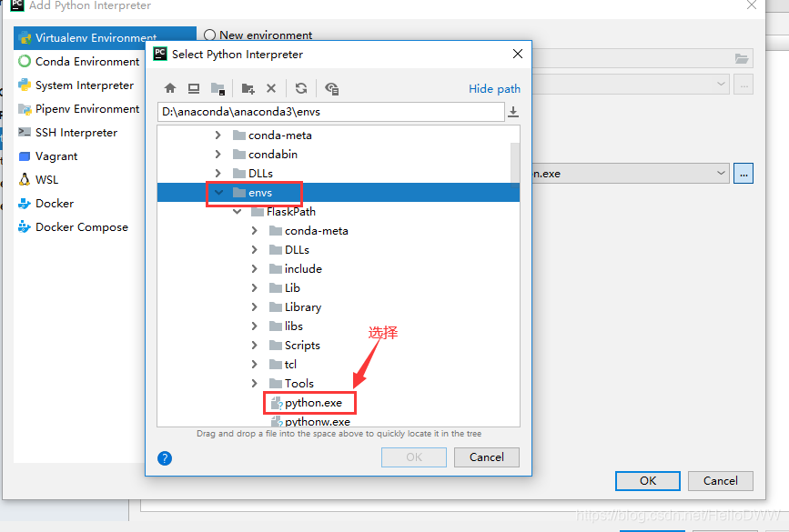The height and width of the screenshot is (532, 789).
Task: Open the interpreter path dropdown ending n.exe
Action: [721, 174]
